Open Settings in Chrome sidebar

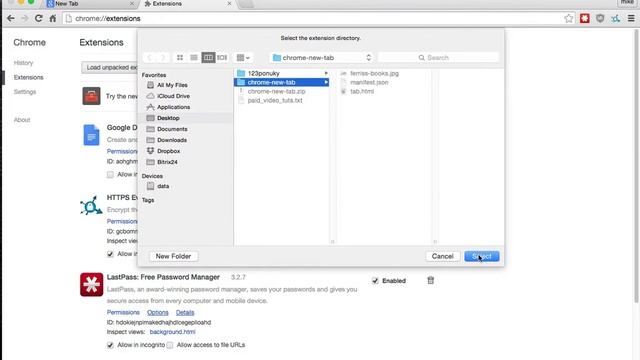25,92
